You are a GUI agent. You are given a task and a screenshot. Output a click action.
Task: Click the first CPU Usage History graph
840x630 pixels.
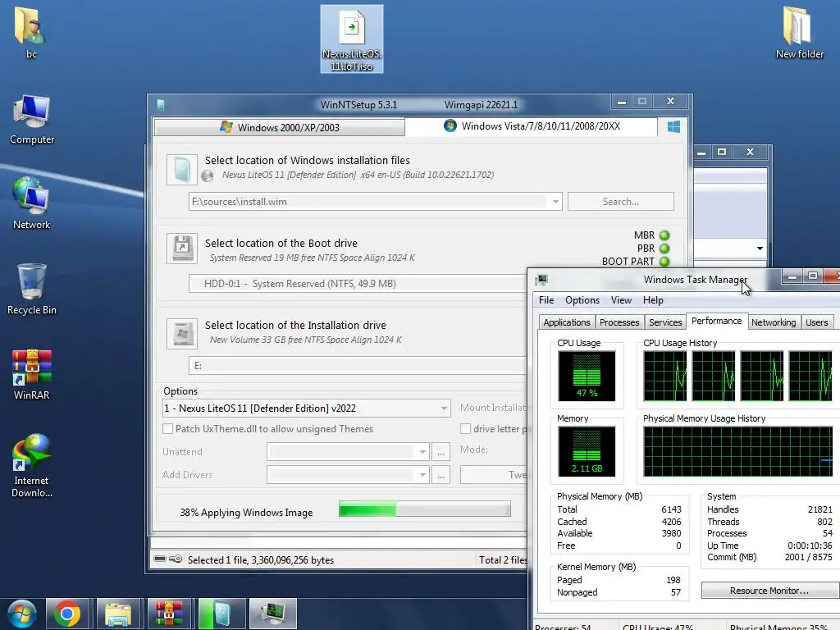664,376
